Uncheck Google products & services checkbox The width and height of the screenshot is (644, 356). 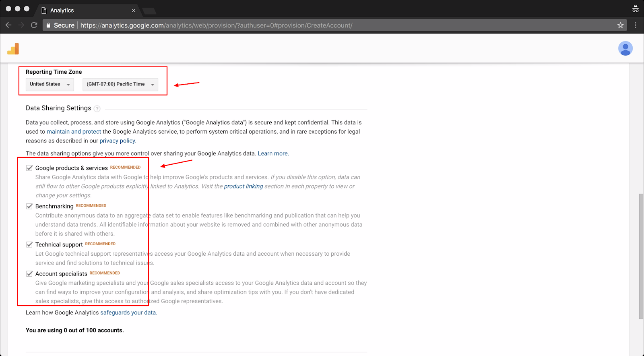point(29,168)
